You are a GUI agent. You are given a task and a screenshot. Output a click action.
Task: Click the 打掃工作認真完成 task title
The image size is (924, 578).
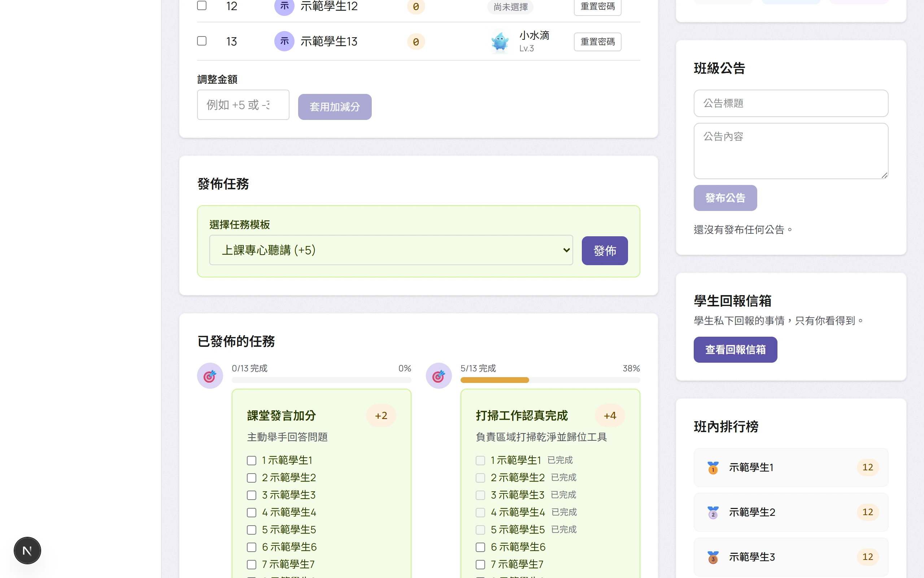(x=522, y=415)
